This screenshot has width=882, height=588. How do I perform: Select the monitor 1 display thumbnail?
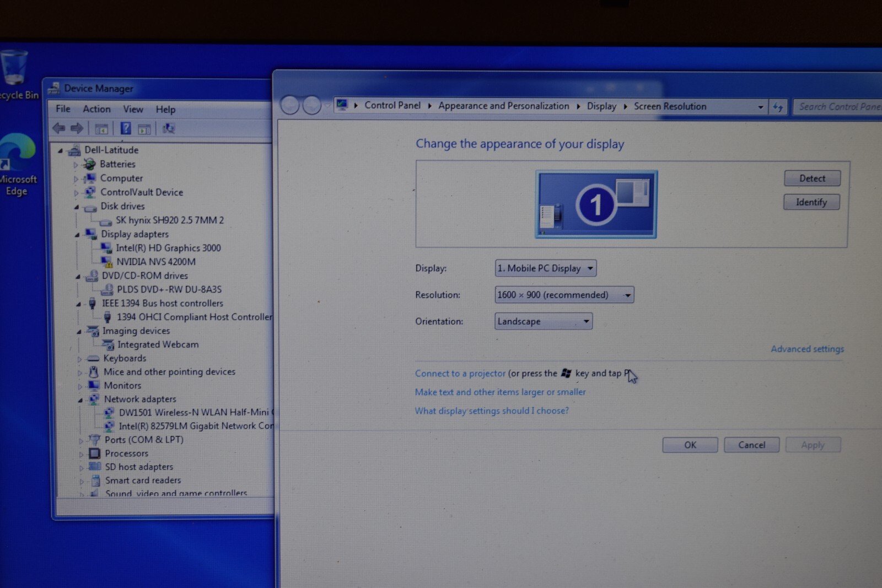[596, 204]
